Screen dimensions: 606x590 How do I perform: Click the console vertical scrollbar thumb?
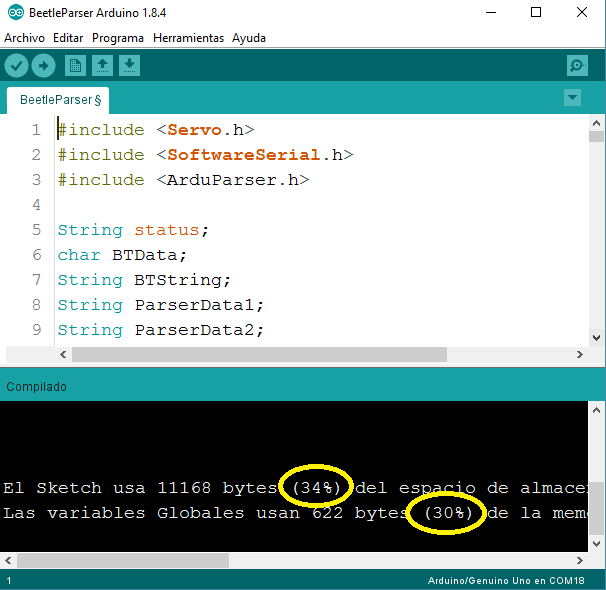click(x=596, y=508)
